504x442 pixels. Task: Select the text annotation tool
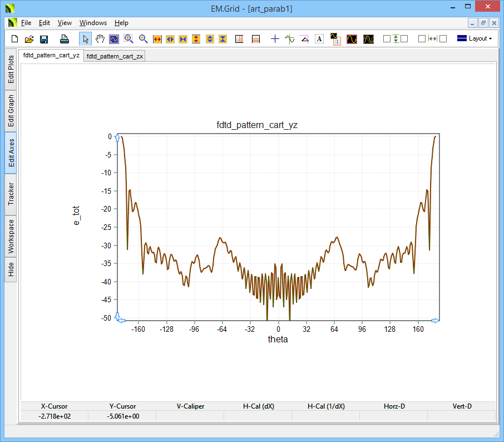[319, 39]
